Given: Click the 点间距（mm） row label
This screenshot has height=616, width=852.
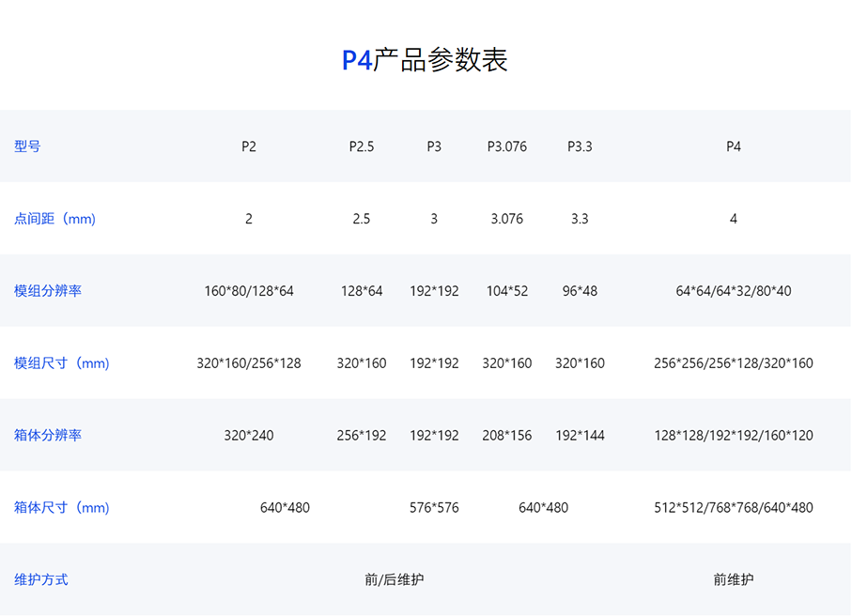Looking at the screenshot, I should tap(54, 219).
